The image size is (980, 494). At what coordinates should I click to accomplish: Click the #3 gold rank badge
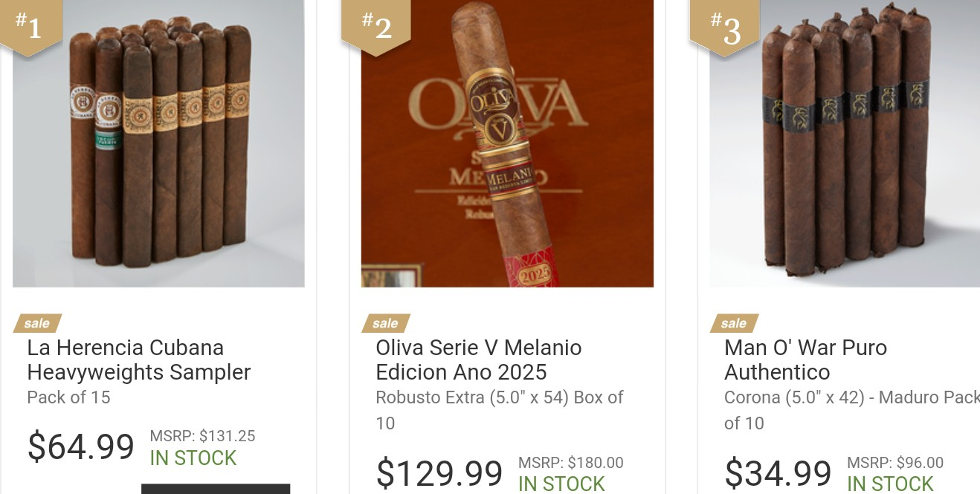point(724,25)
